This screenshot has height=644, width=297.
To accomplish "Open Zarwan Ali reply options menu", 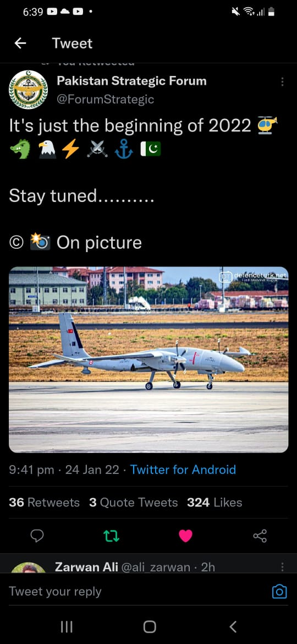I will point(282,567).
